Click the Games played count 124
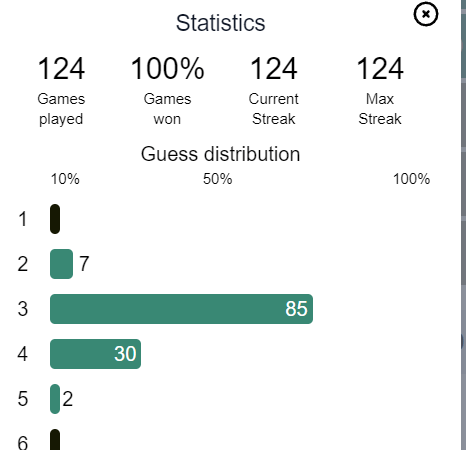This screenshot has height=450, width=466. coord(61,68)
